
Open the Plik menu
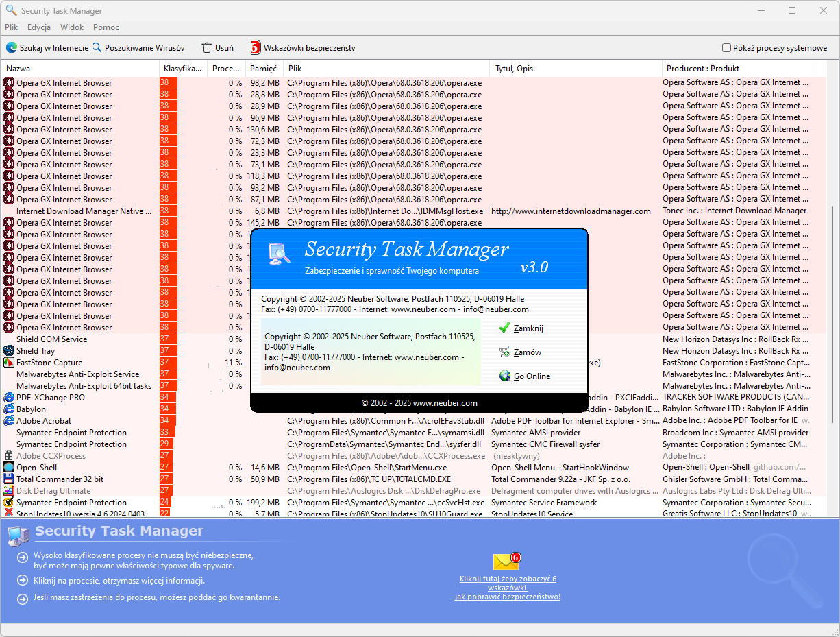coord(12,27)
